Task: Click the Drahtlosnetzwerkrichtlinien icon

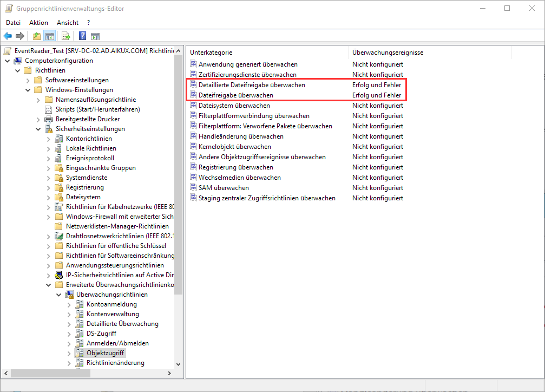Action: pyautogui.click(x=59, y=236)
